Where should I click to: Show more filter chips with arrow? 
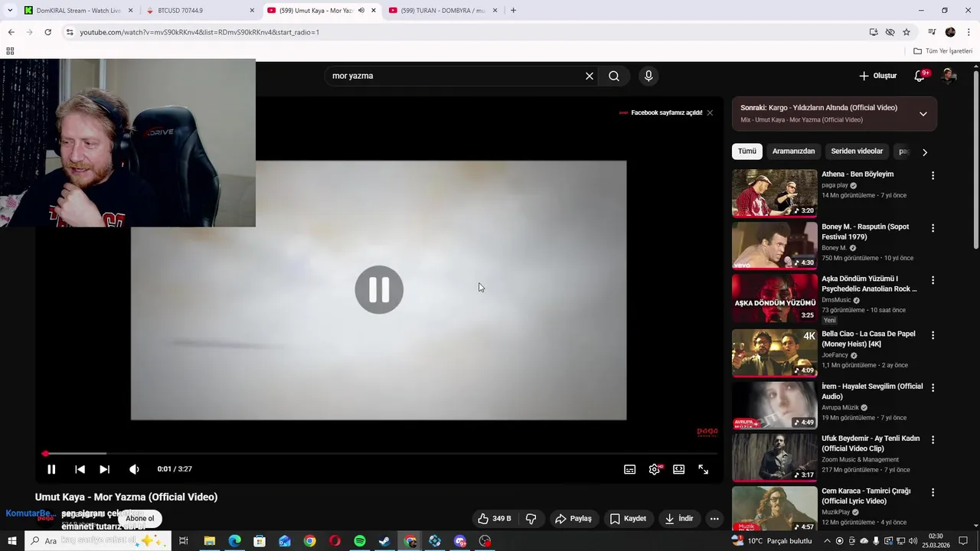click(x=924, y=152)
